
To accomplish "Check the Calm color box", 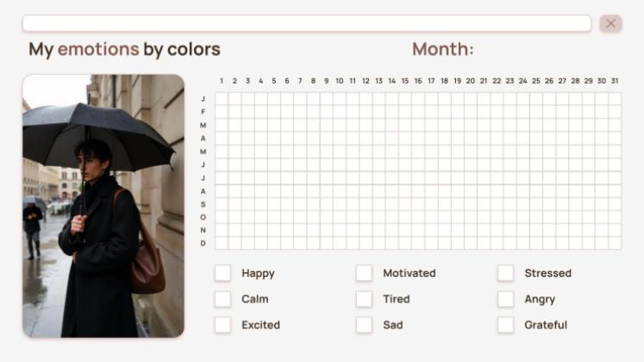I will click(x=223, y=299).
